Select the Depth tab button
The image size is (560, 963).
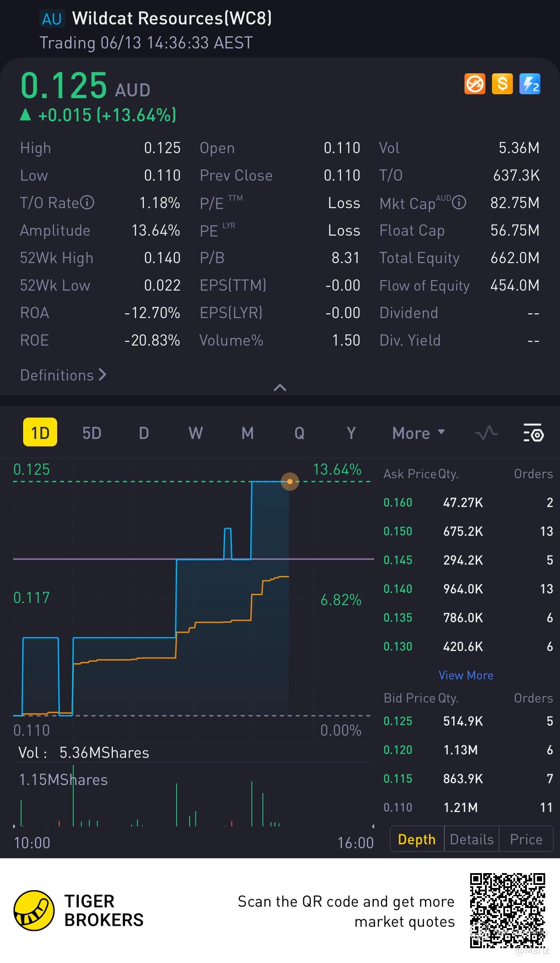[417, 839]
